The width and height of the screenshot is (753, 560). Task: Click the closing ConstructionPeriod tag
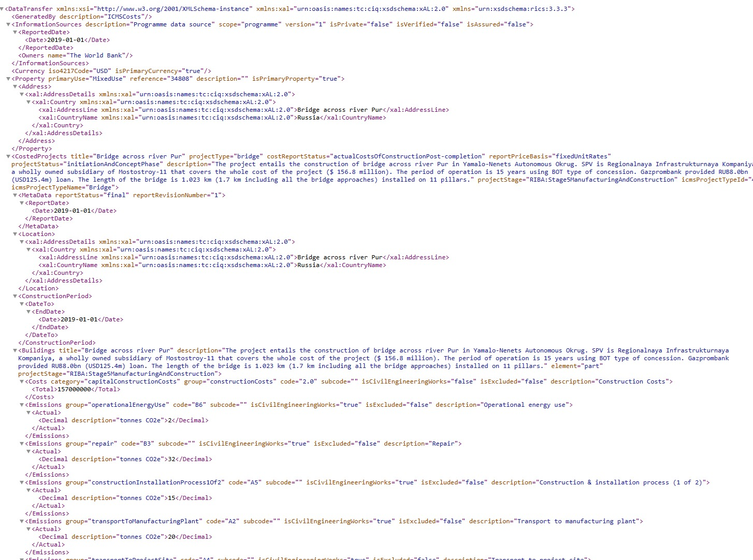(x=57, y=343)
